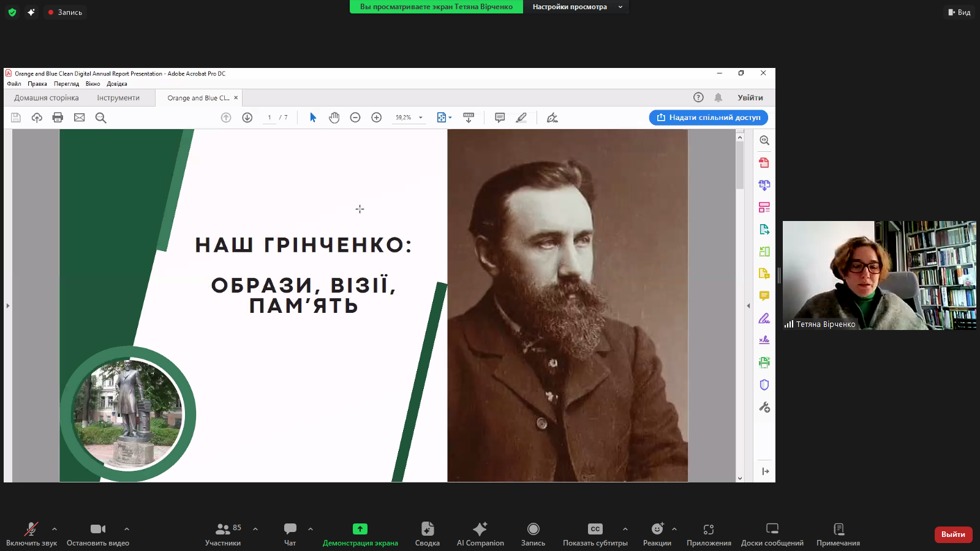Viewport: 980px width, 551px height.
Task: Open the add comment note tool
Action: pyautogui.click(x=500, y=118)
